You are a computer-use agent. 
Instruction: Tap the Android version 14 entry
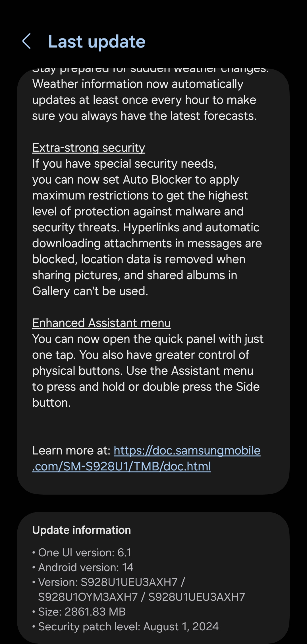point(83,567)
